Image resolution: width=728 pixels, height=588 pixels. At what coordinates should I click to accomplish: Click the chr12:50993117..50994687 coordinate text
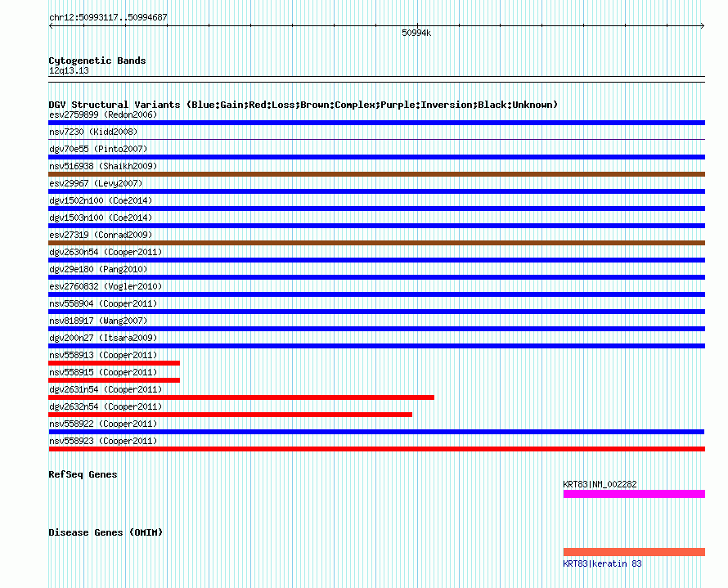coord(108,17)
